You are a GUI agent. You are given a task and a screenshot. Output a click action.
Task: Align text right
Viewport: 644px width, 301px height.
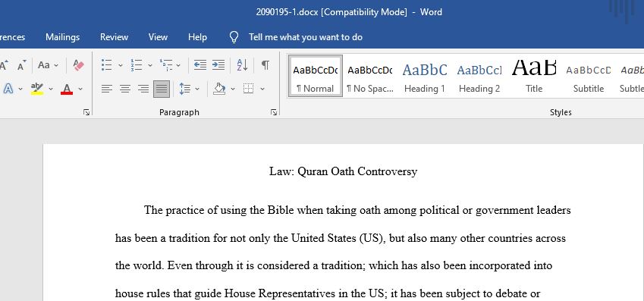pyautogui.click(x=143, y=89)
